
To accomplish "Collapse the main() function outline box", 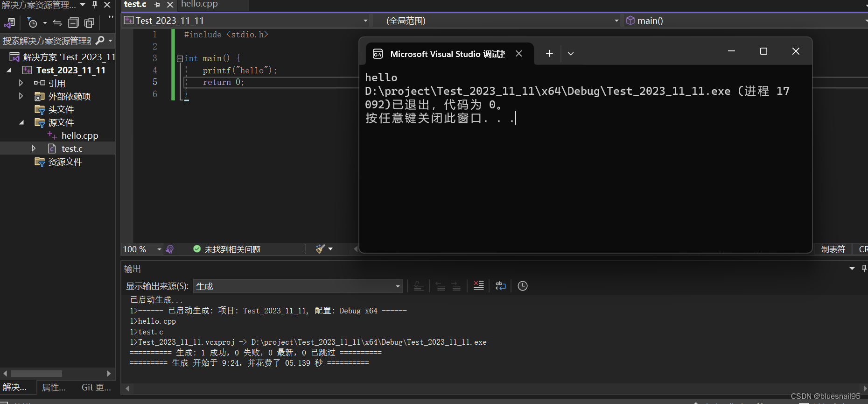I will [x=180, y=59].
